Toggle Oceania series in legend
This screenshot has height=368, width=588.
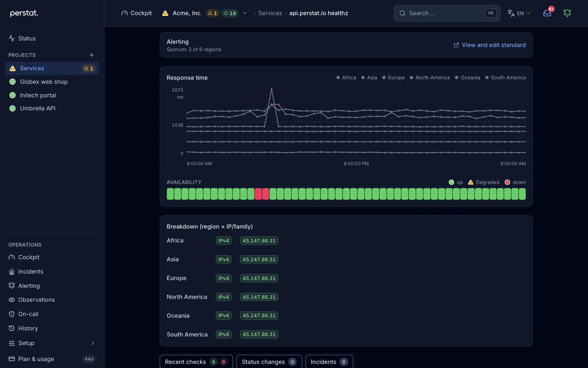[468, 78]
